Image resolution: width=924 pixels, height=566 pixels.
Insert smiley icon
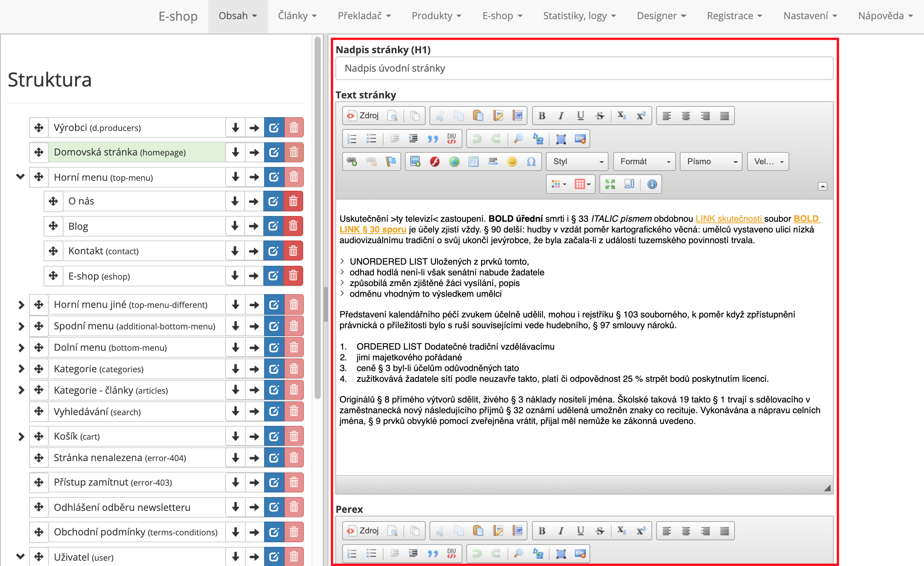click(512, 162)
